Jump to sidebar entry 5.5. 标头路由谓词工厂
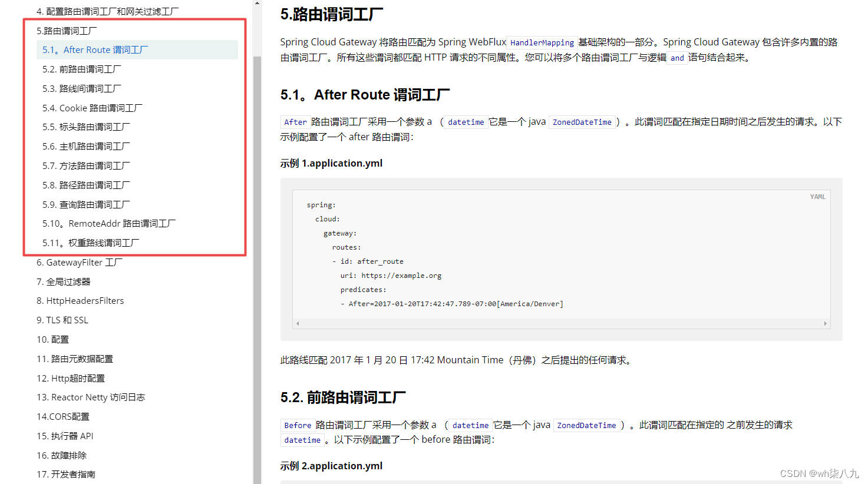This screenshot has width=868, height=484. 86,127
